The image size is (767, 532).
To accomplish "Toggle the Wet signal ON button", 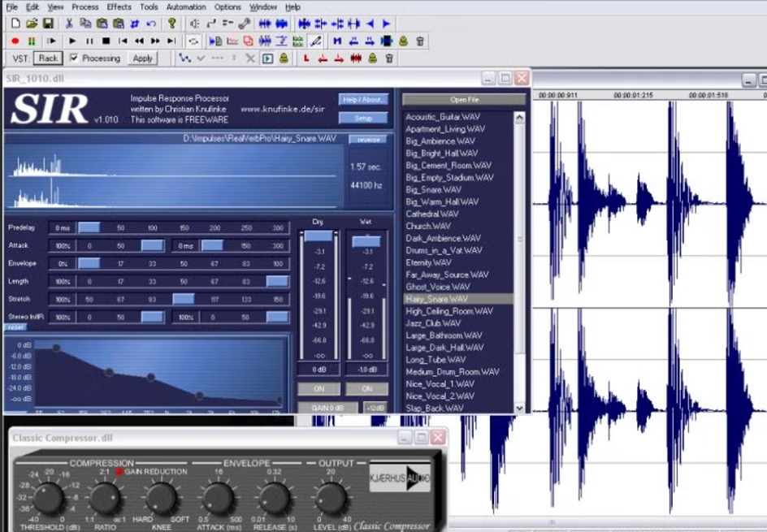I will [367, 389].
